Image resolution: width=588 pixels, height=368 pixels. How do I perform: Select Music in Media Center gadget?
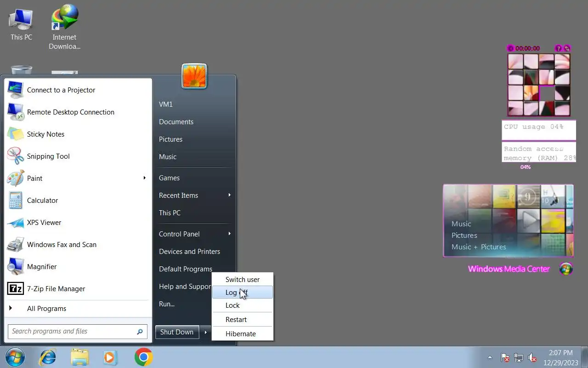pos(461,224)
